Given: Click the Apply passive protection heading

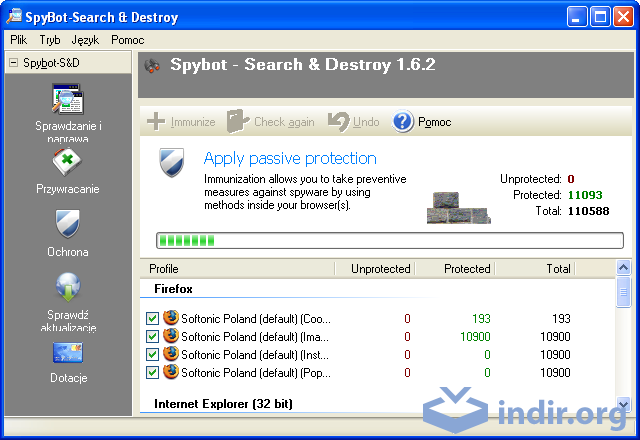Looking at the screenshot, I should [290, 158].
